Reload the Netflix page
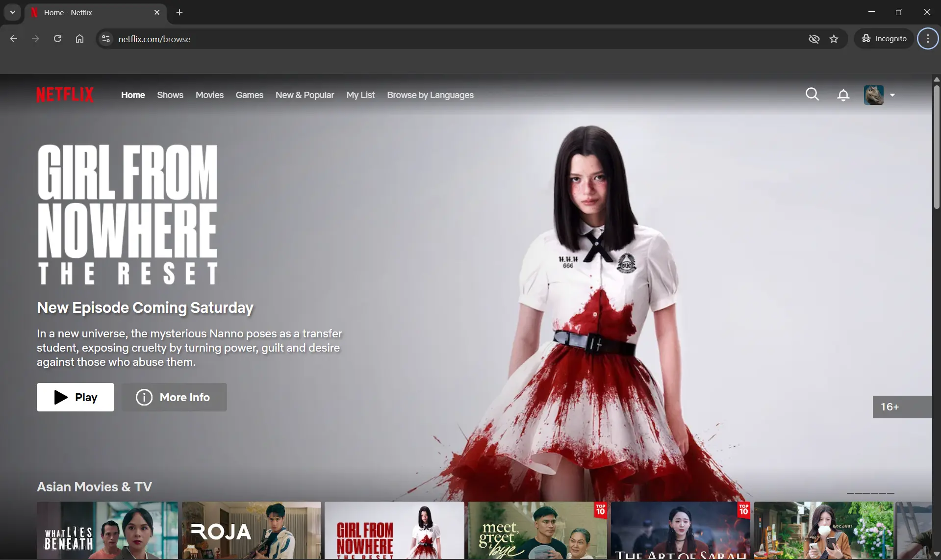The width and height of the screenshot is (941, 560). [x=57, y=39]
